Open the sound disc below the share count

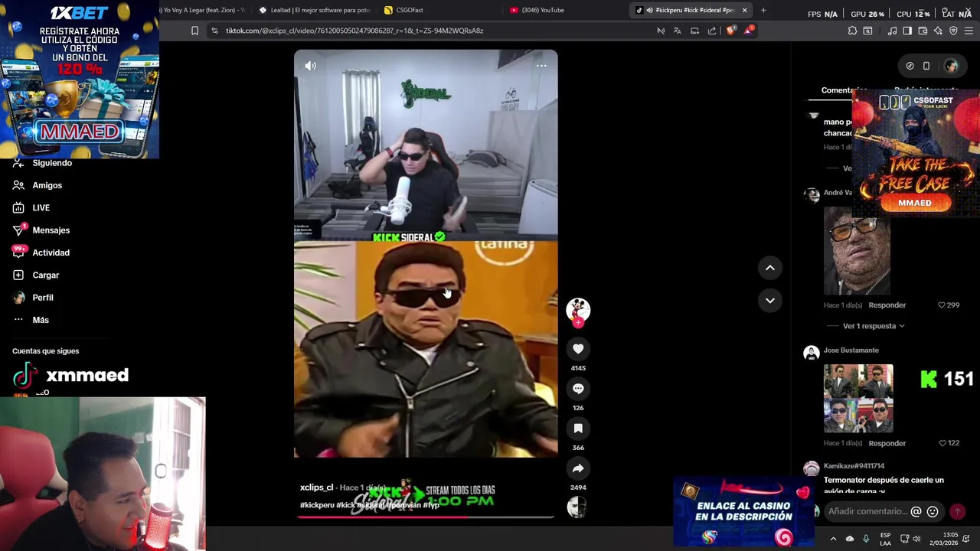pos(578,507)
